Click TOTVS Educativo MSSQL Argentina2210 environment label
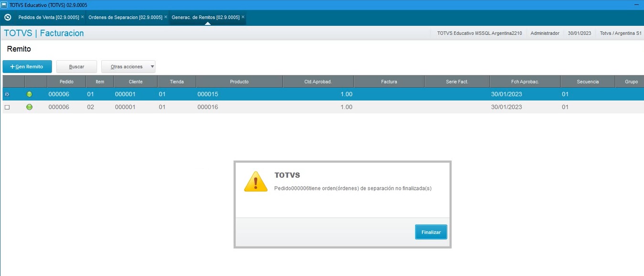This screenshot has height=276, width=644. pyautogui.click(x=480, y=33)
